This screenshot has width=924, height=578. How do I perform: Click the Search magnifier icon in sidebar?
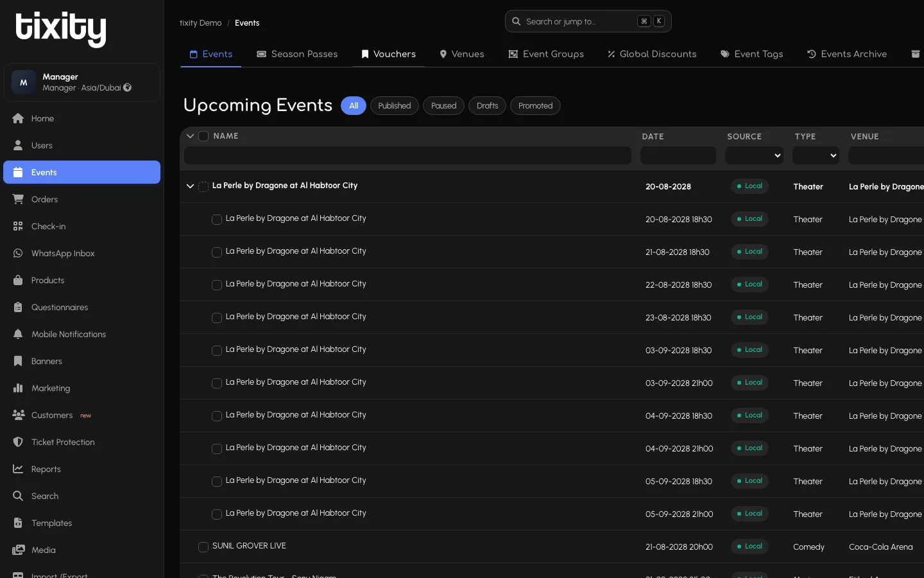[x=18, y=496]
